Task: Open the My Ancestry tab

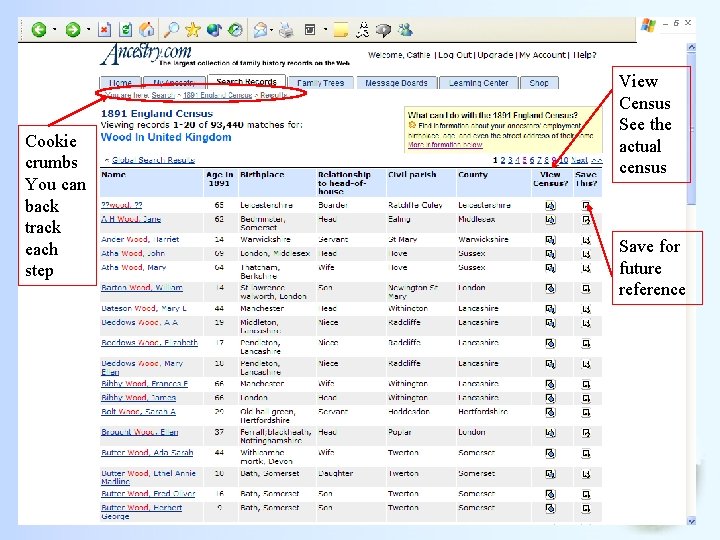Action: tap(174, 83)
